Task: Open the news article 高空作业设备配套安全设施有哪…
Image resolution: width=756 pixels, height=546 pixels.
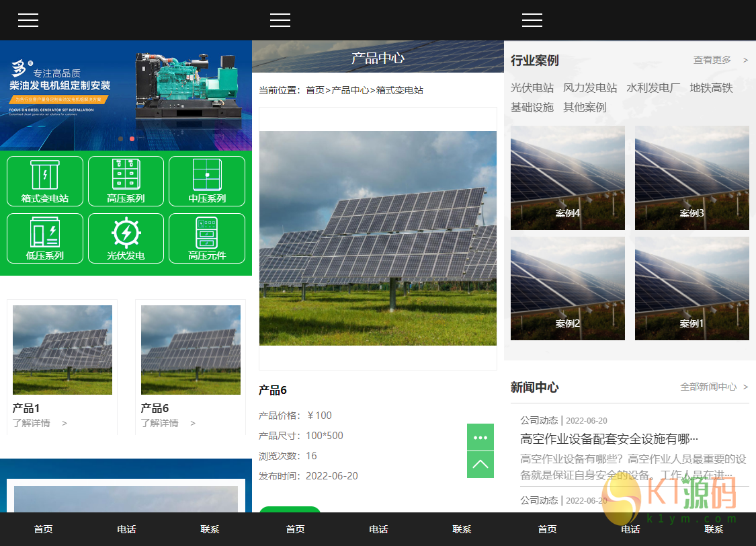Action: pos(609,439)
